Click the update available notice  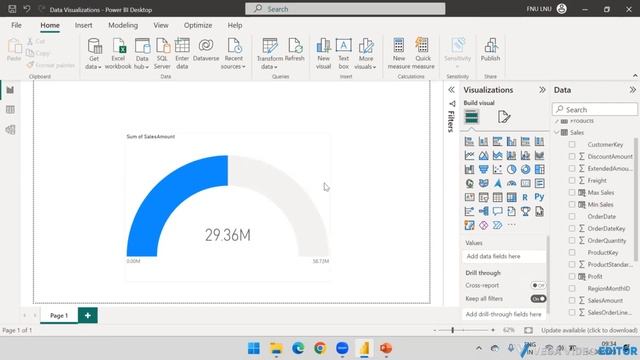(x=589, y=330)
